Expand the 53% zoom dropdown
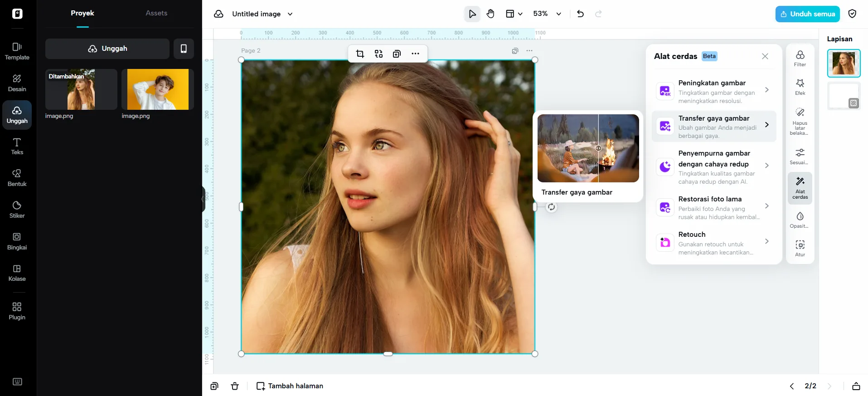The image size is (868, 396). coord(558,14)
